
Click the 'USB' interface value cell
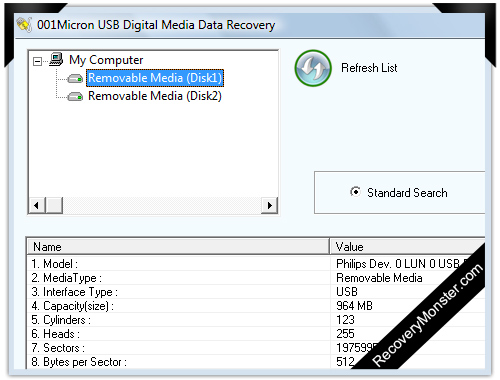(347, 292)
